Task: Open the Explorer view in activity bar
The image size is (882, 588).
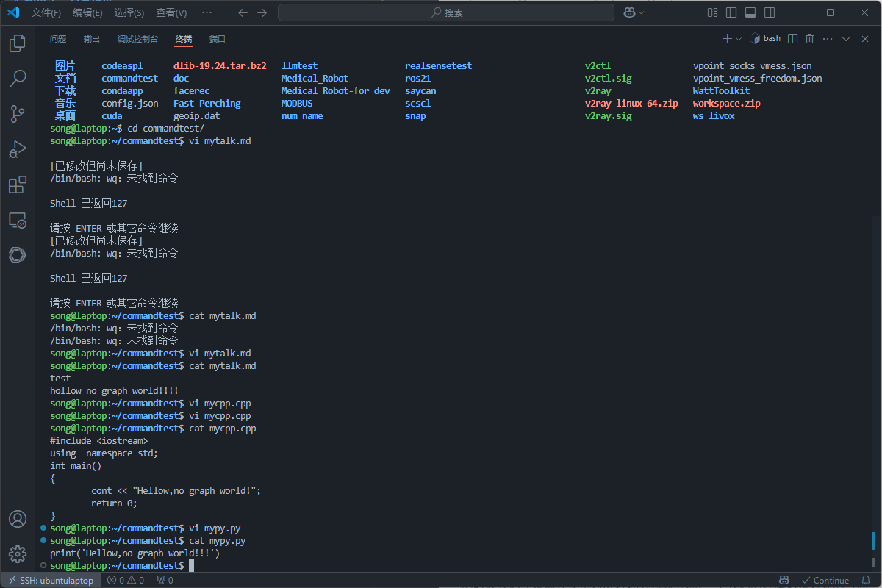Action: (18, 44)
